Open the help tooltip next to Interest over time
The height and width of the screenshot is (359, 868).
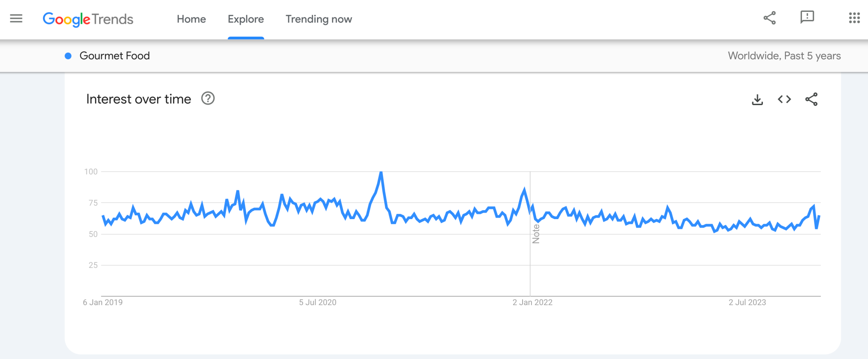(x=207, y=98)
